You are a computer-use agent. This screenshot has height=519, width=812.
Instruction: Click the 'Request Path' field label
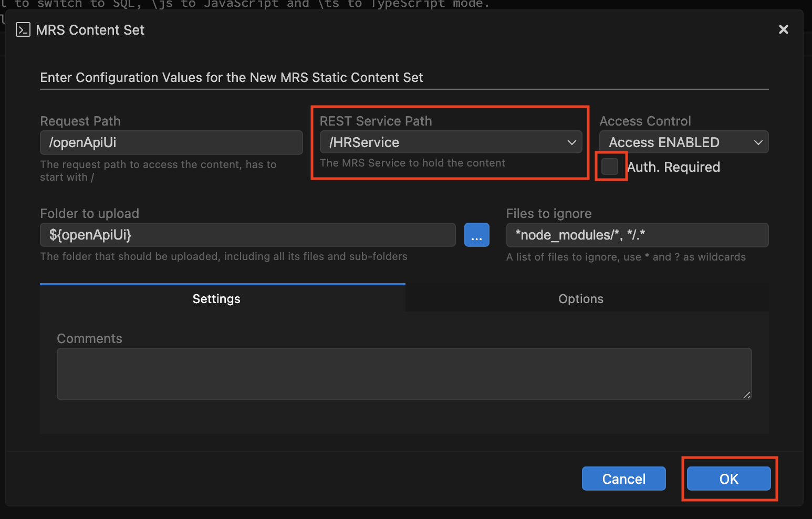[x=80, y=121]
